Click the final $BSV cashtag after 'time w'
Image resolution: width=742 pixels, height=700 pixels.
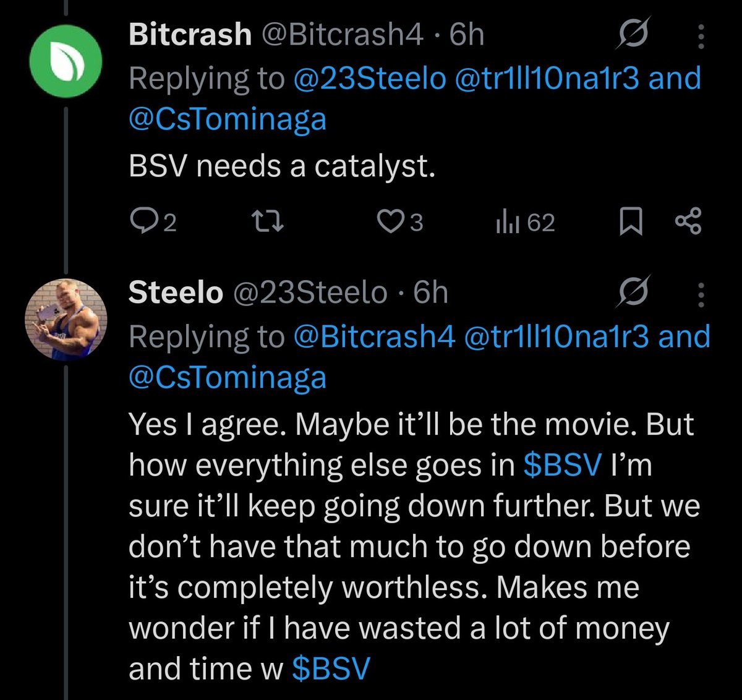pos(331,669)
